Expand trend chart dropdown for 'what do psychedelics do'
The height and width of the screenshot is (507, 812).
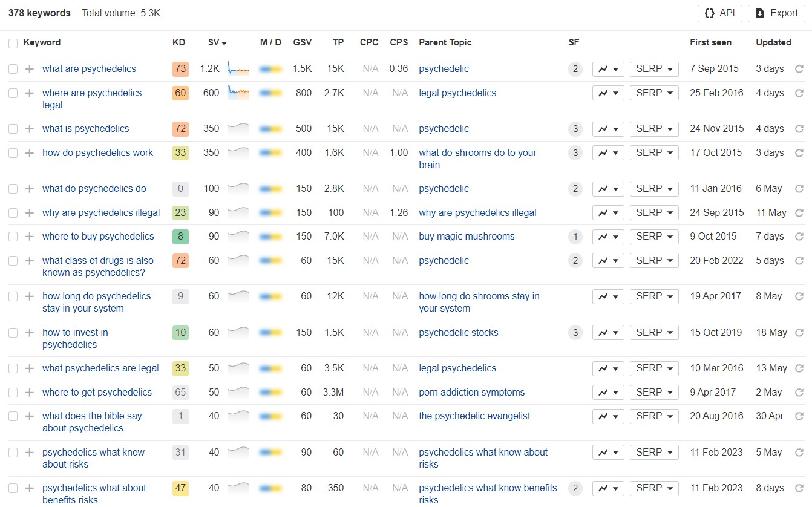pos(607,189)
